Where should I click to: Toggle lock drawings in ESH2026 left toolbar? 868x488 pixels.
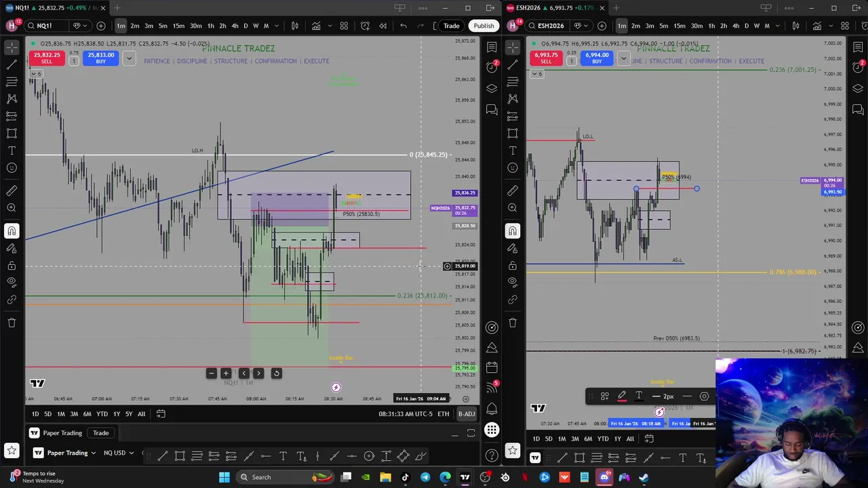[x=513, y=265]
